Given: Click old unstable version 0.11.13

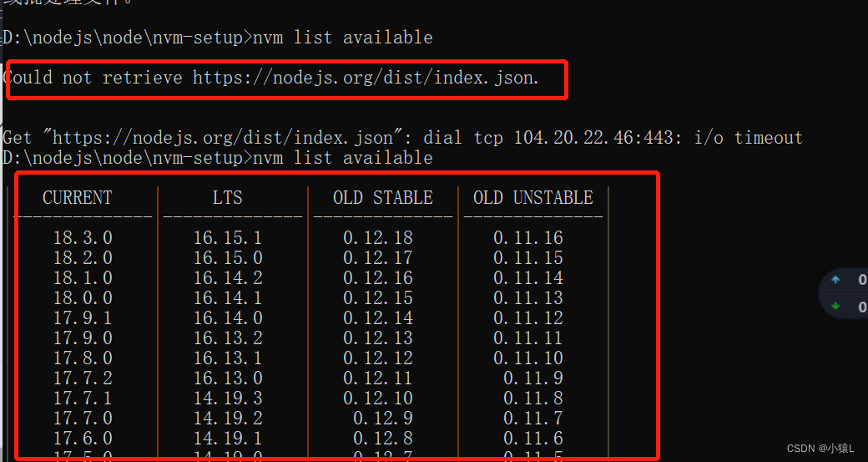Looking at the screenshot, I should [x=528, y=298].
